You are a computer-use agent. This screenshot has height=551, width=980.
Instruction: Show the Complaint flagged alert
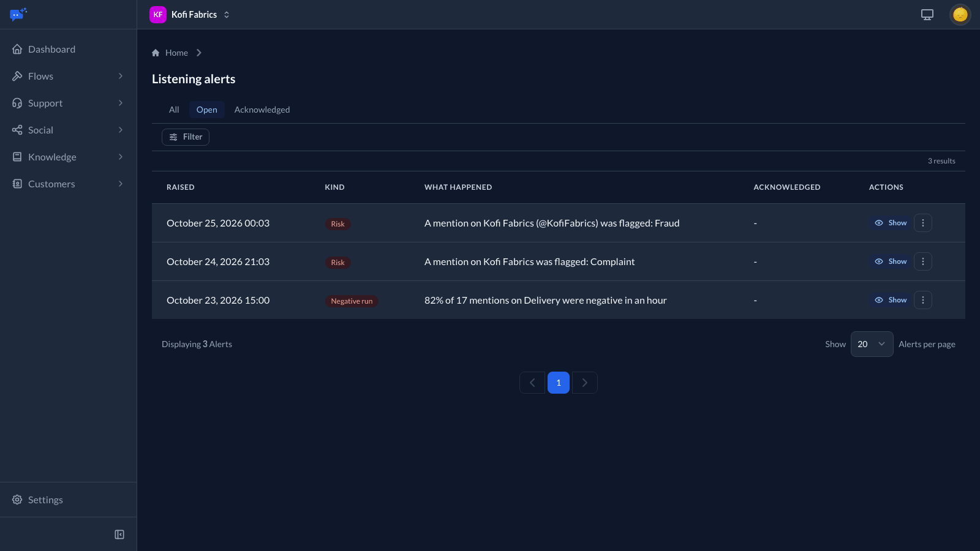[891, 261]
